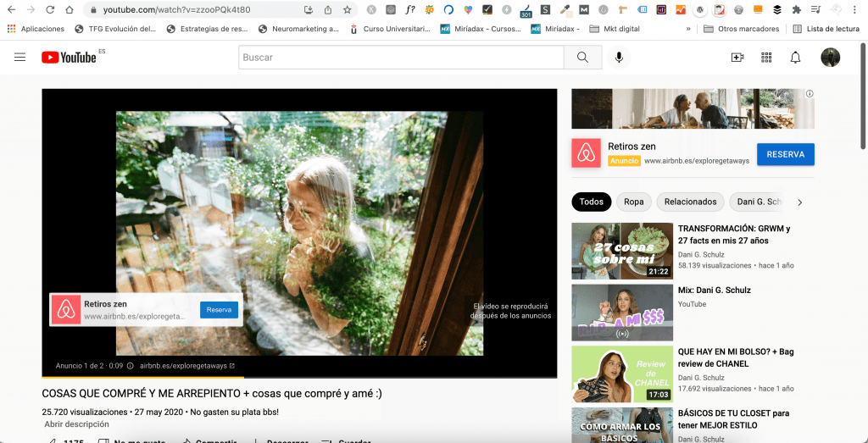Open the 27 cosas sobre mí thumbnail
The width and height of the screenshot is (868, 443).
click(x=622, y=251)
